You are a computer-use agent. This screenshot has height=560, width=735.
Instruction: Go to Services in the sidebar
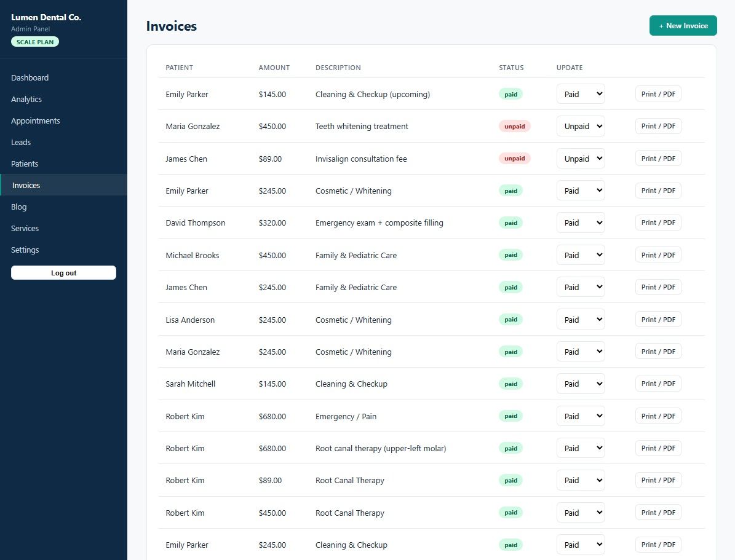[63, 228]
